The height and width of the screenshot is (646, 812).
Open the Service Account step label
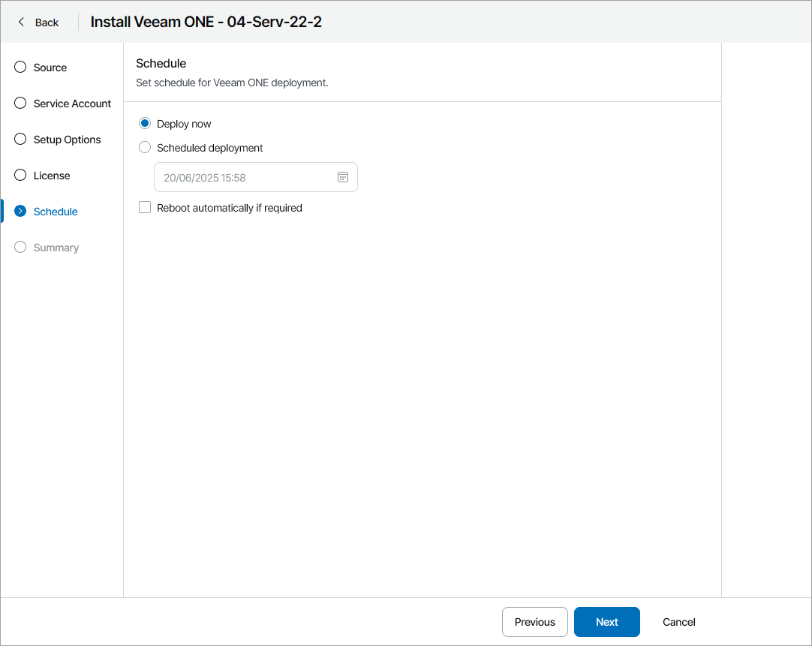(72, 104)
